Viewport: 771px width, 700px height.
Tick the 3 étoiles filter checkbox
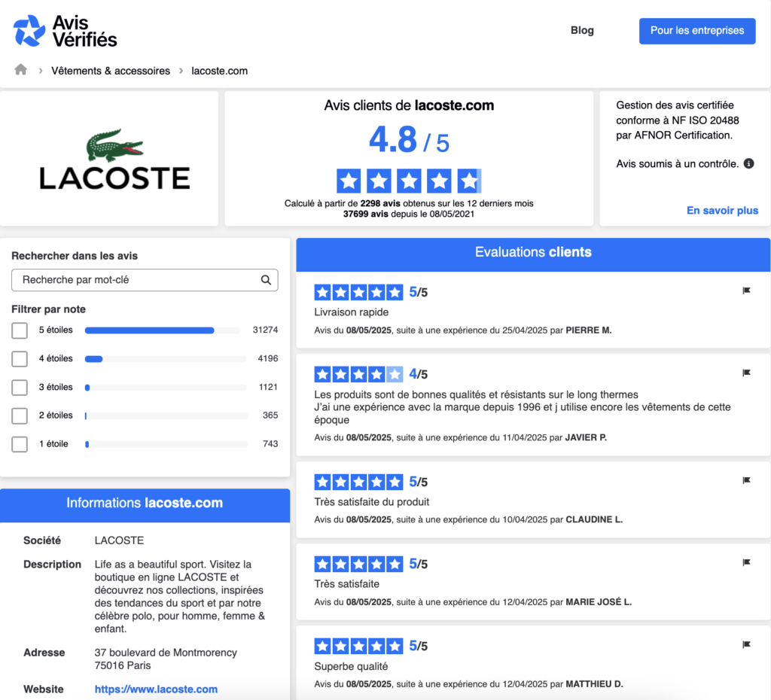[20, 388]
